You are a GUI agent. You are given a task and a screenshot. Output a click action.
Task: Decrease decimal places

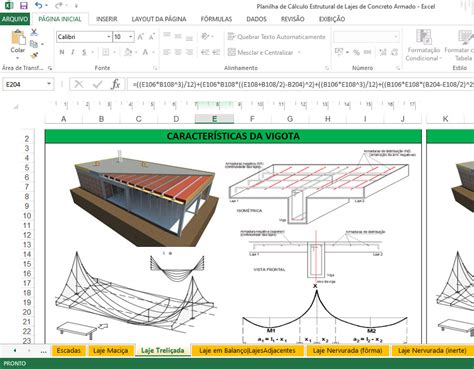pos(394,52)
